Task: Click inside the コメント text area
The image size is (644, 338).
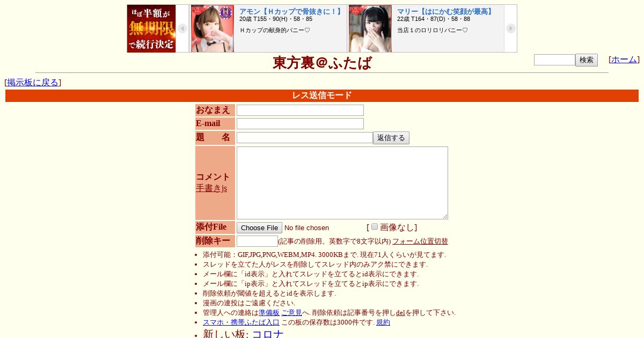Action: point(342,183)
